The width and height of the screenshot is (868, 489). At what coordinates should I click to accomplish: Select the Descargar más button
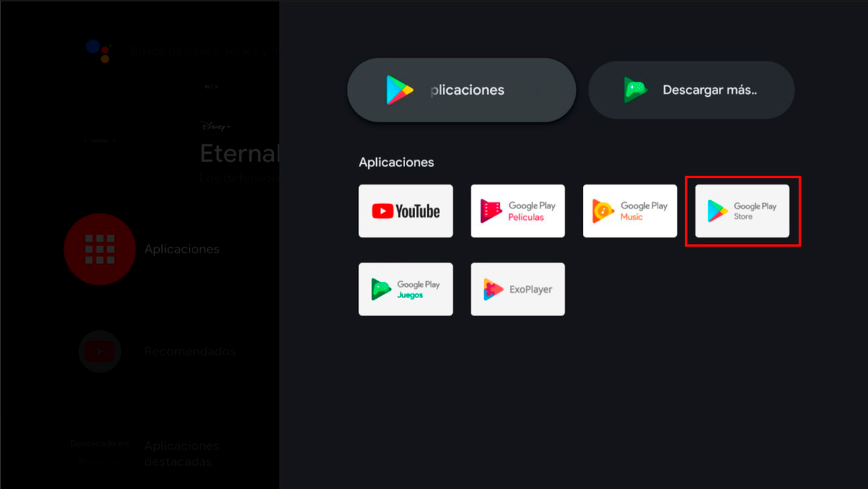click(x=692, y=90)
